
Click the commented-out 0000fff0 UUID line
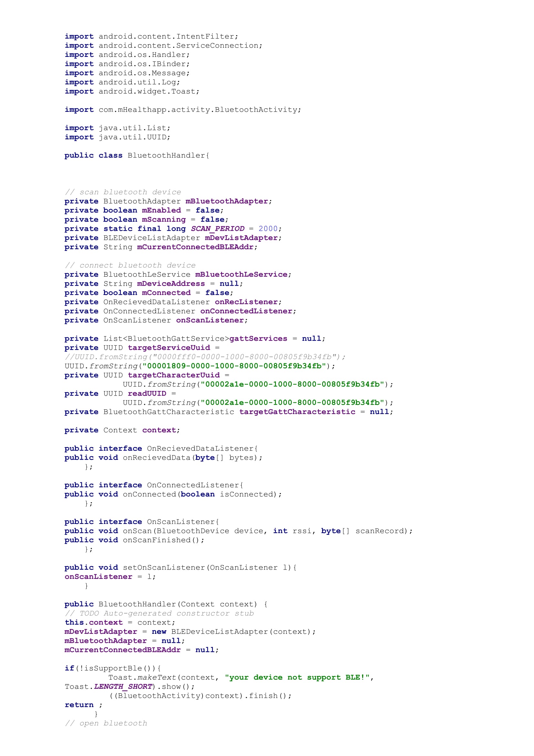click(x=205, y=357)
